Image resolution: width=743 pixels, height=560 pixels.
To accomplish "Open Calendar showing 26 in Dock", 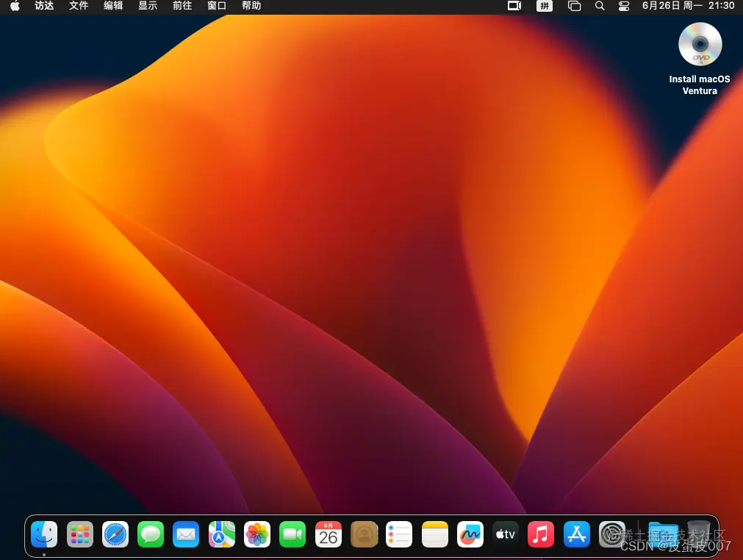I will 328,534.
